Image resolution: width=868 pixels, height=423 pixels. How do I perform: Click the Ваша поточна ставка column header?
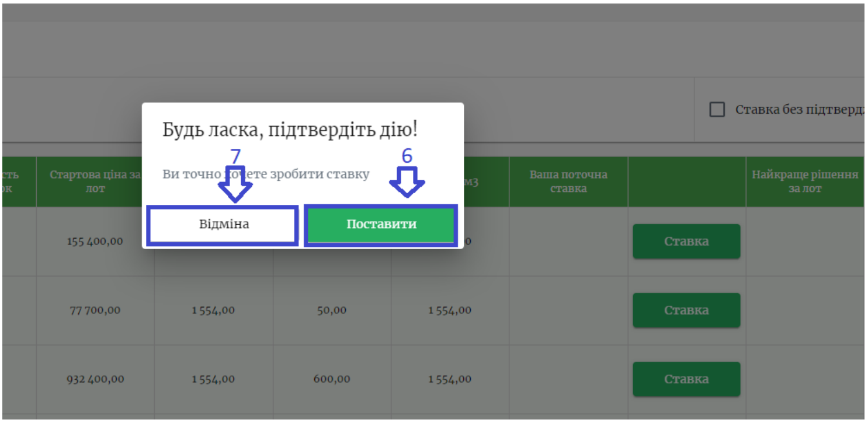[568, 181]
